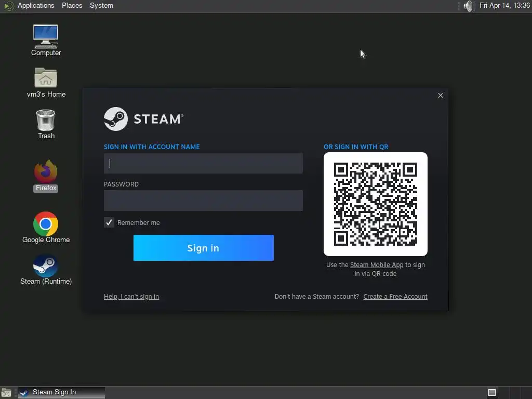Select the Google Chrome desktop icon
Image resolution: width=532 pixels, height=399 pixels.
(x=46, y=228)
